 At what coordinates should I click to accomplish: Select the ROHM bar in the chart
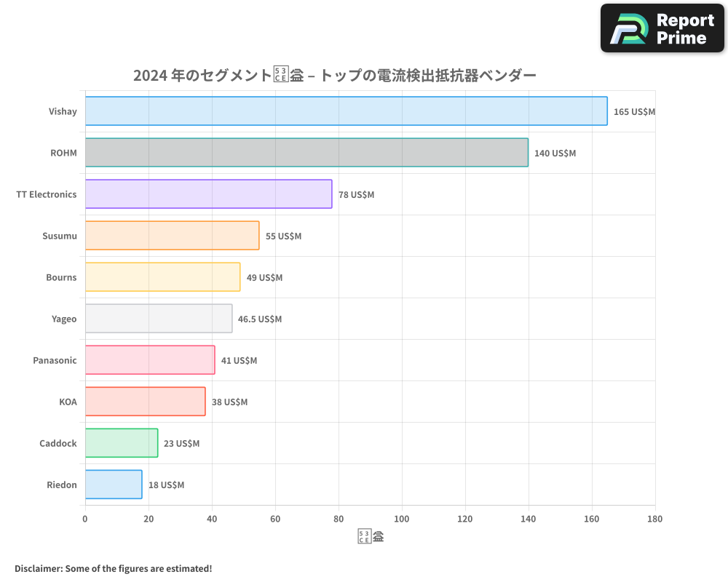pyautogui.click(x=306, y=153)
